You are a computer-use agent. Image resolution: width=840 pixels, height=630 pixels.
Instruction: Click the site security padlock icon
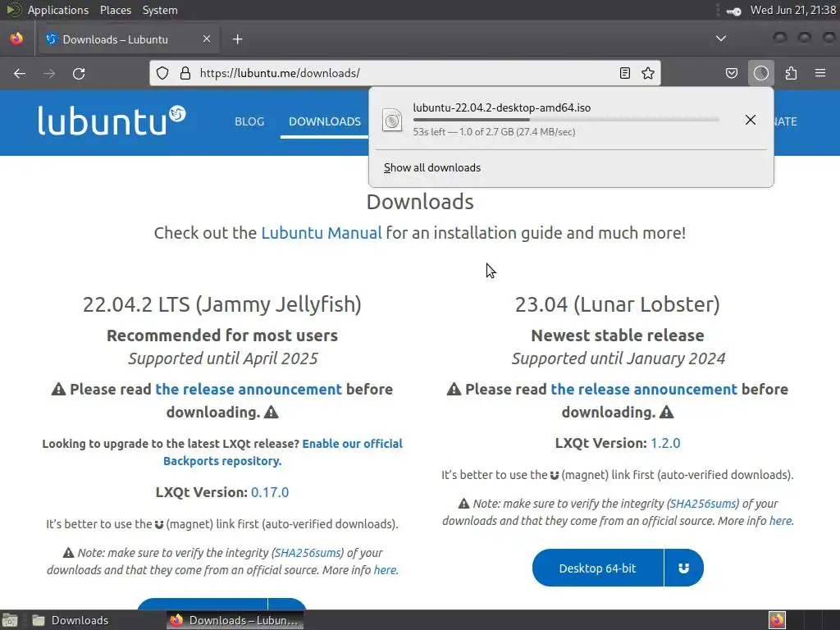click(x=185, y=73)
